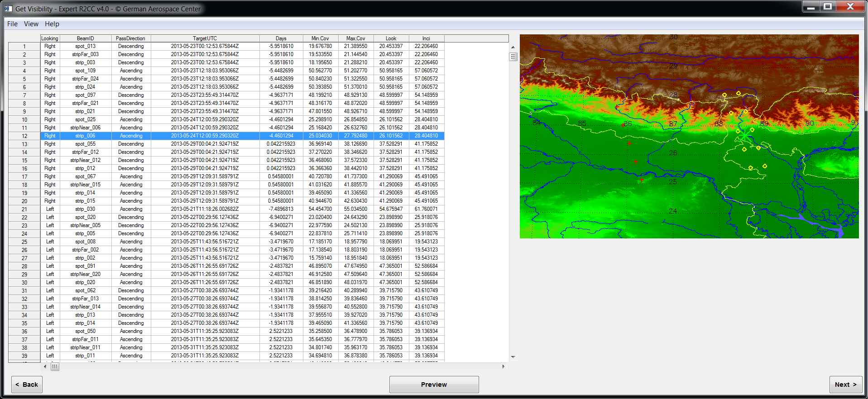868x399 pixels.
Task: Click the green star marker on the map
Action: click(744, 136)
